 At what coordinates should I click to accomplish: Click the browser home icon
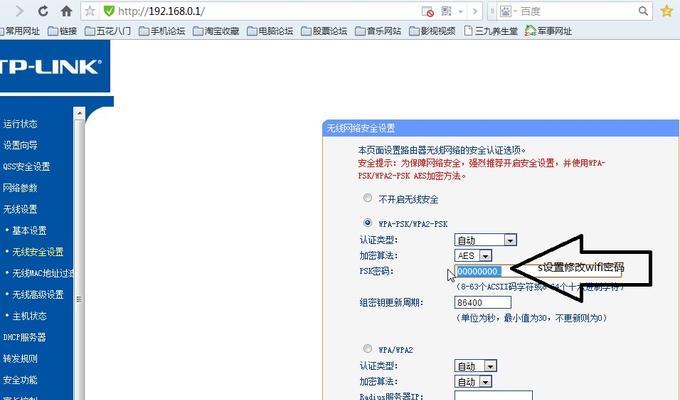(66, 11)
